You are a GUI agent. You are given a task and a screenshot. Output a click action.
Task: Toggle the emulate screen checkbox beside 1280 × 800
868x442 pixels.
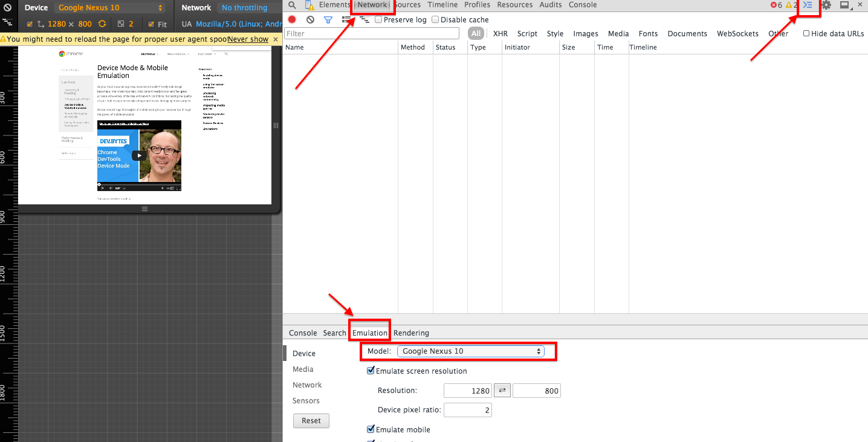[30, 24]
